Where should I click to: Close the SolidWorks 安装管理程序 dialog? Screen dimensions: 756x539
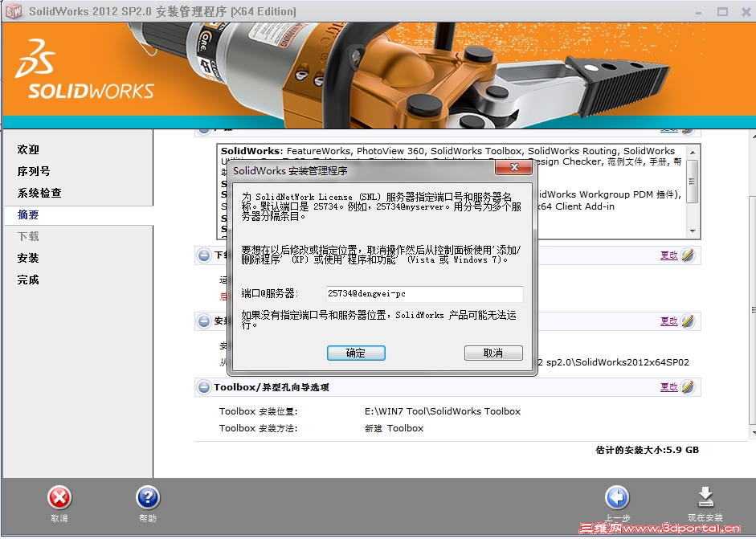514,167
